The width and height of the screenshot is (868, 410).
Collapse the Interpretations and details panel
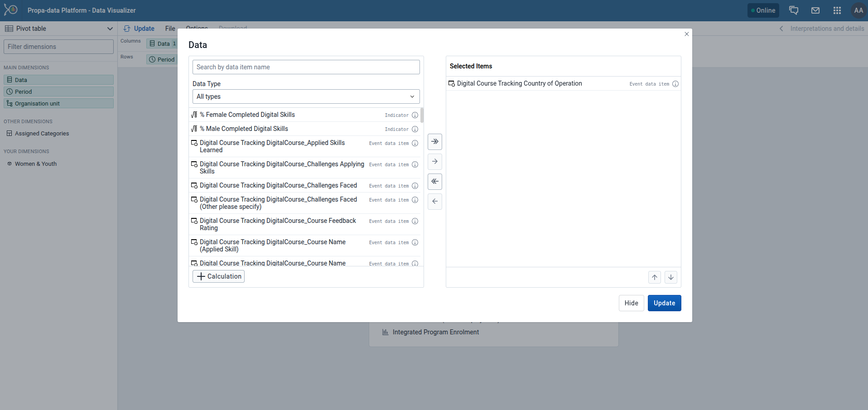point(781,28)
